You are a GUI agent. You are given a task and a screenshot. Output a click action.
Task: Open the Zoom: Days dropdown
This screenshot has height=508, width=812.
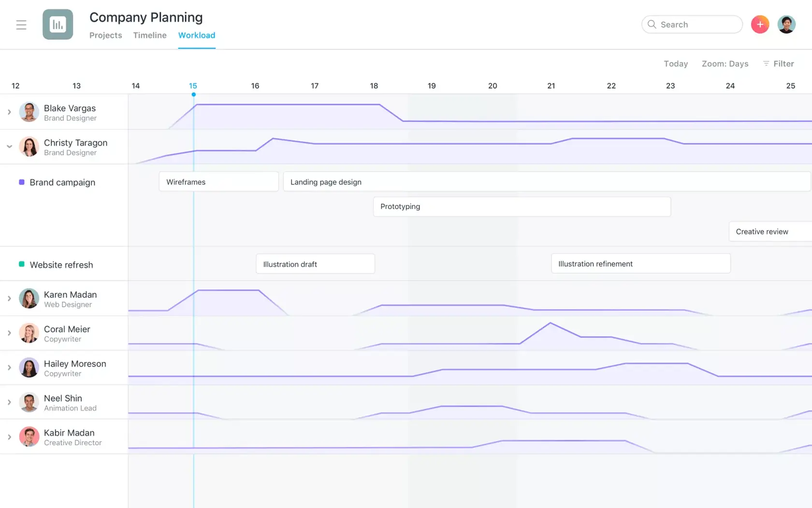click(725, 63)
